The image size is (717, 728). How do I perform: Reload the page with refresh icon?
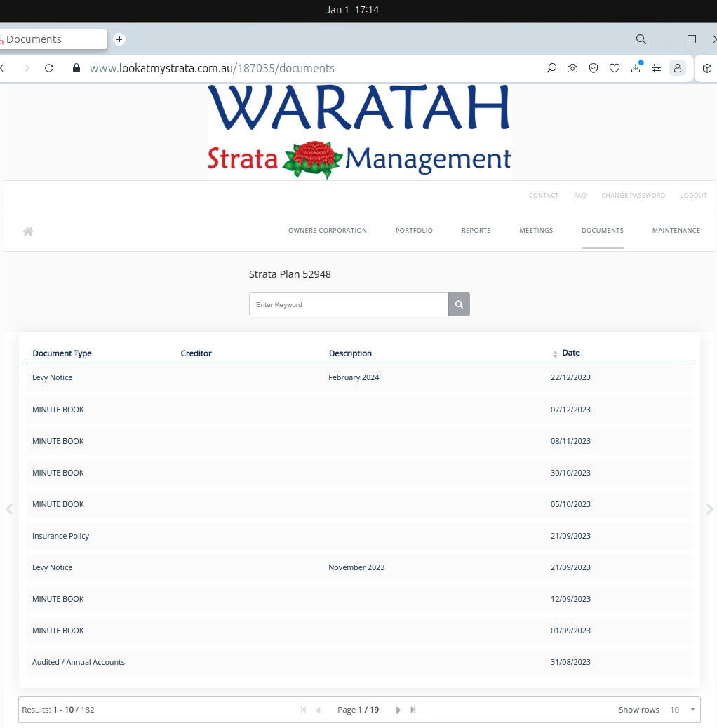pyautogui.click(x=49, y=68)
